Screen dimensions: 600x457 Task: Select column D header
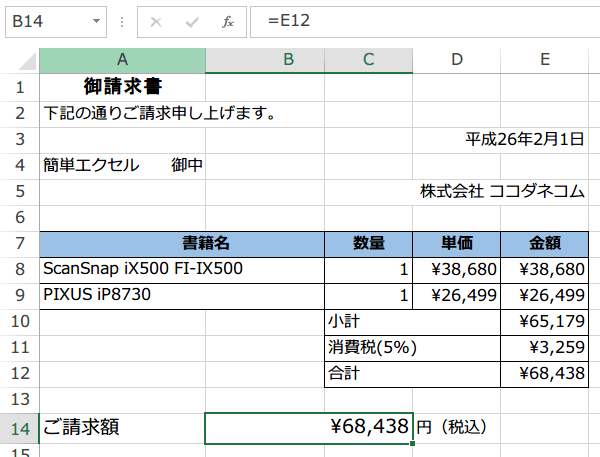point(457,60)
